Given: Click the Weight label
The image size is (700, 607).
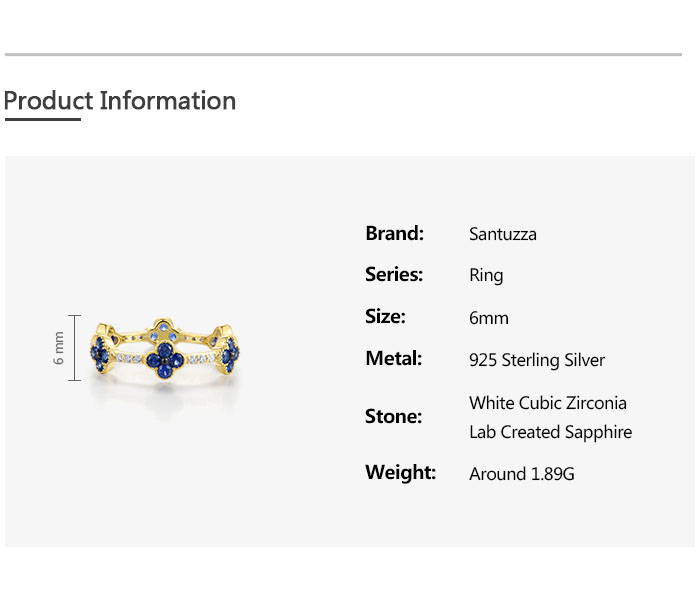Looking at the screenshot, I should 400,473.
